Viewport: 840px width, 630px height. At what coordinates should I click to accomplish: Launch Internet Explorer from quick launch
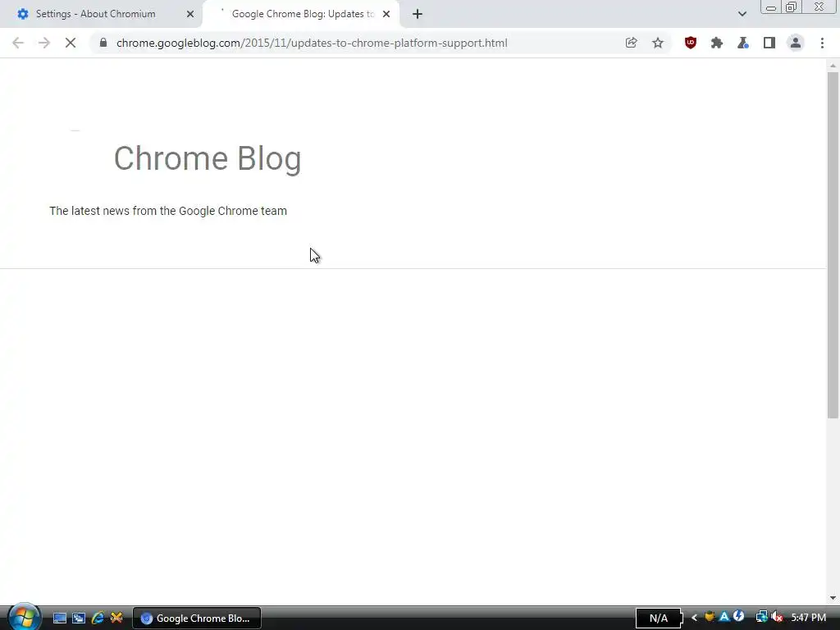pos(98,619)
